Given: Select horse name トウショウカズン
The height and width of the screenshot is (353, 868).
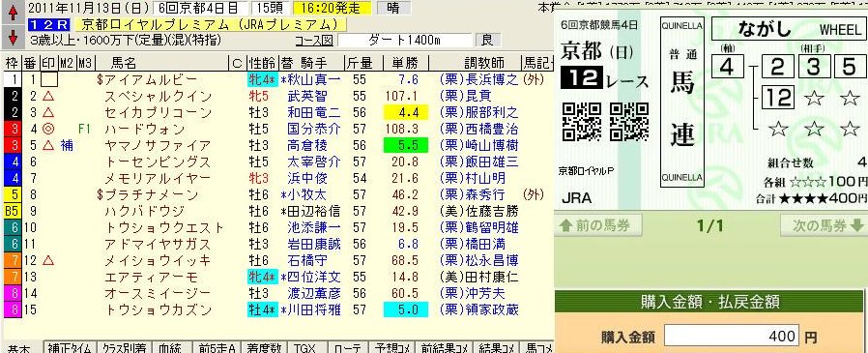Looking at the screenshot, I should pos(159,309).
